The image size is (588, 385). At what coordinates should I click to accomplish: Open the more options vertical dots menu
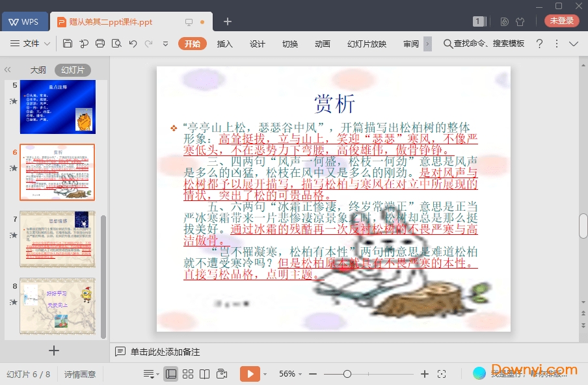557,44
